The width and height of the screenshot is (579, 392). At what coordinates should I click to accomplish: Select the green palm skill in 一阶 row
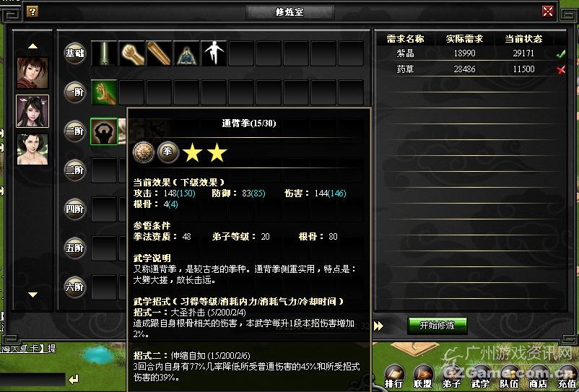click(x=104, y=92)
